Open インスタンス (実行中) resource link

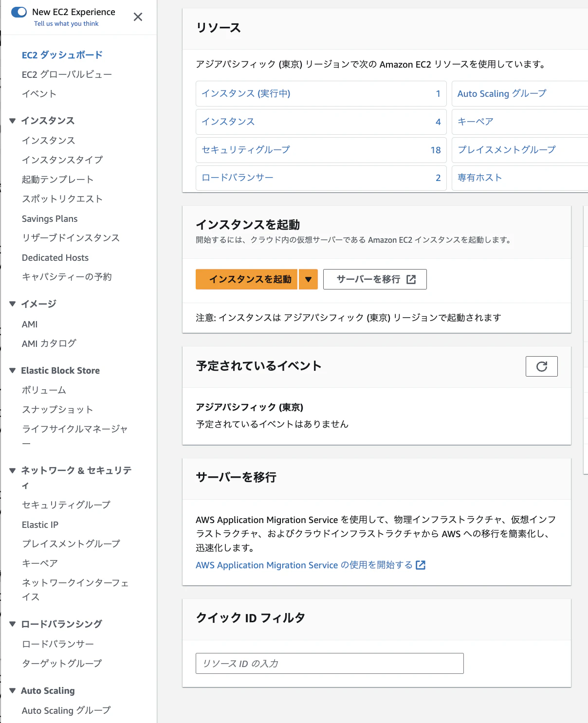pos(246,93)
